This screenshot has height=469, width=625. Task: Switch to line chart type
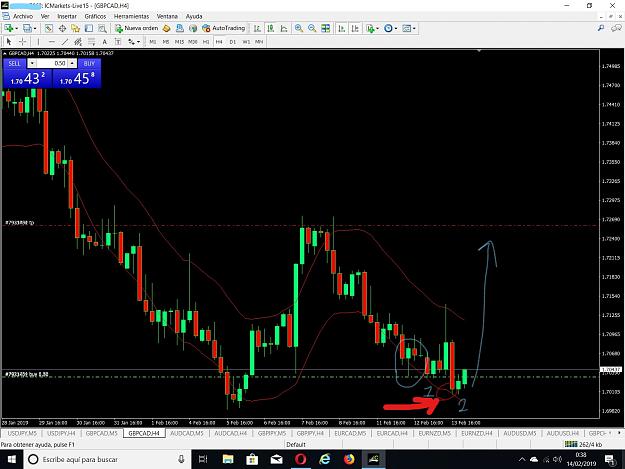[284, 28]
